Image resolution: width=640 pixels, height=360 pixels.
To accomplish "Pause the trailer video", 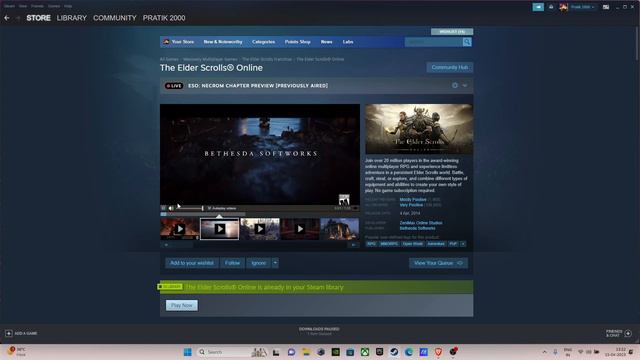I will 164,208.
